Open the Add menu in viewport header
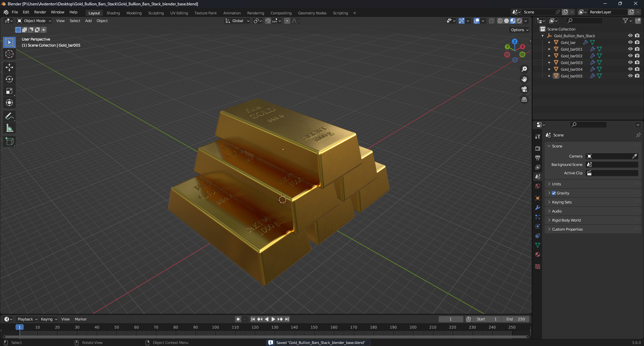Viewport: 644px width, 346px height. pyautogui.click(x=88, y=21)
